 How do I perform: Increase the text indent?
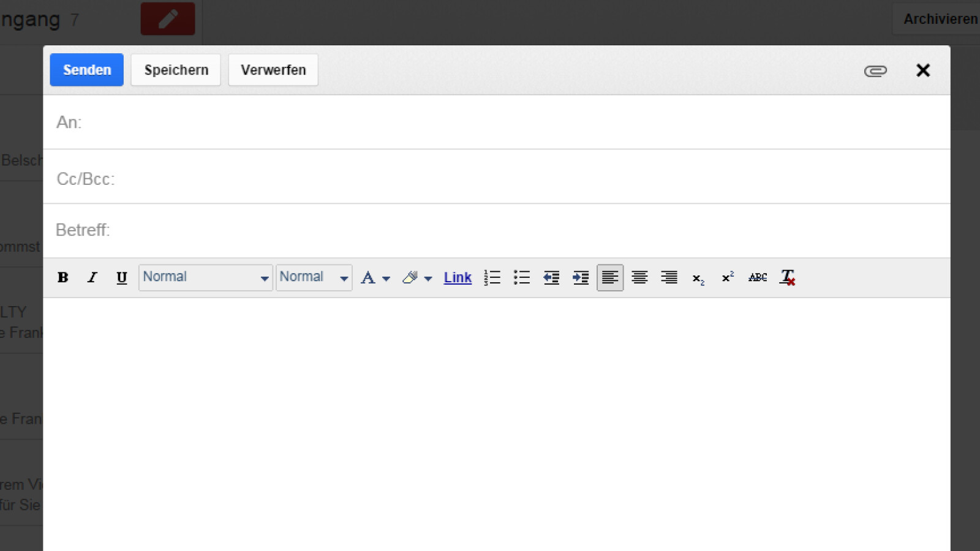click(581, 278)
